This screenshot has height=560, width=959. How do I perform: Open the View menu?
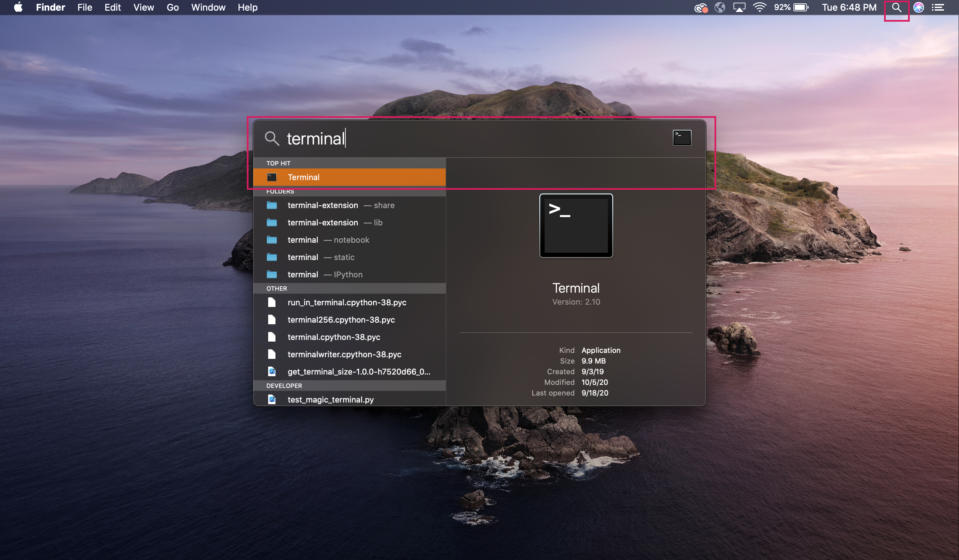pyautogui.click(x=144, y=7)
